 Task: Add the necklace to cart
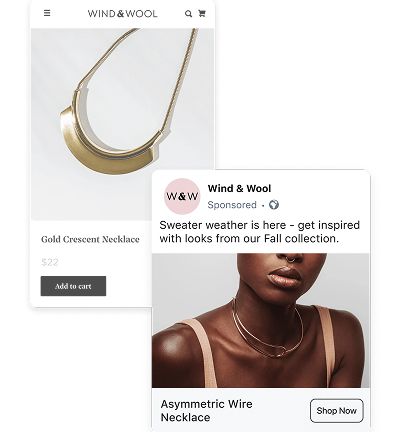[x=73, y=286]
